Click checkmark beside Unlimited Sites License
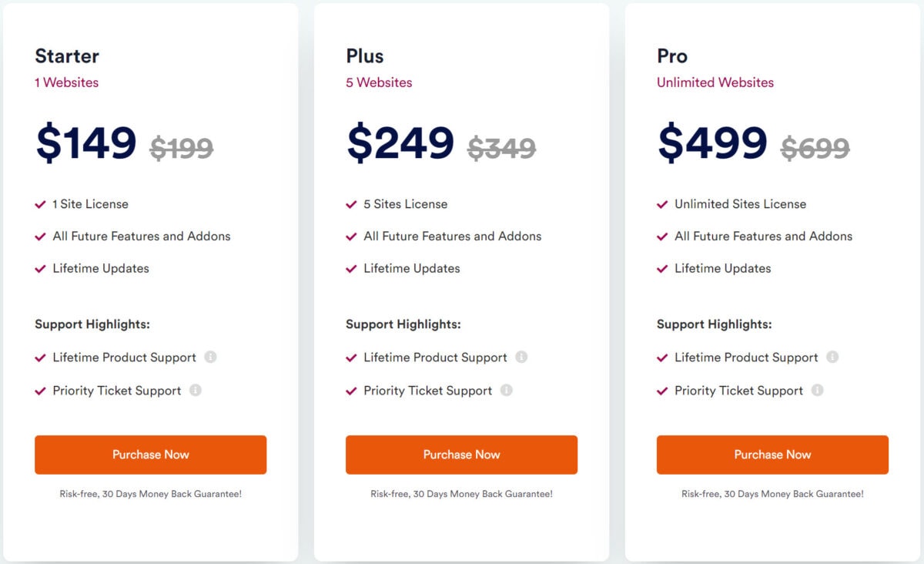The height and width of the screenshot is (564, 924). click(x=662, y=204)
